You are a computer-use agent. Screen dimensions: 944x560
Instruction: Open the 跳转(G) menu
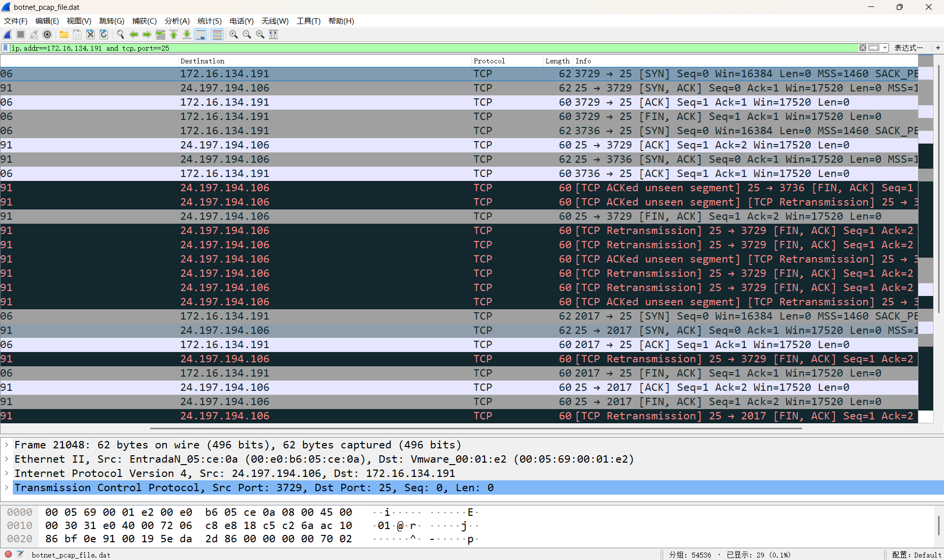tap(112, 21)
